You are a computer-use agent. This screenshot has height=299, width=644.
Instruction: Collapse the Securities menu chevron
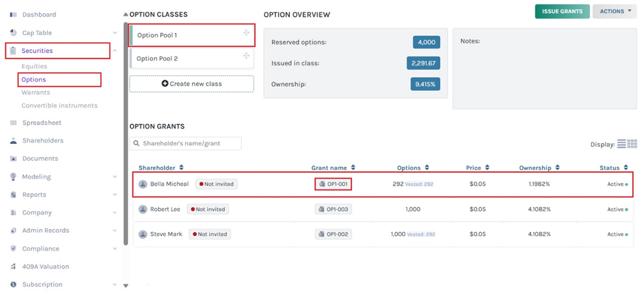115,50
